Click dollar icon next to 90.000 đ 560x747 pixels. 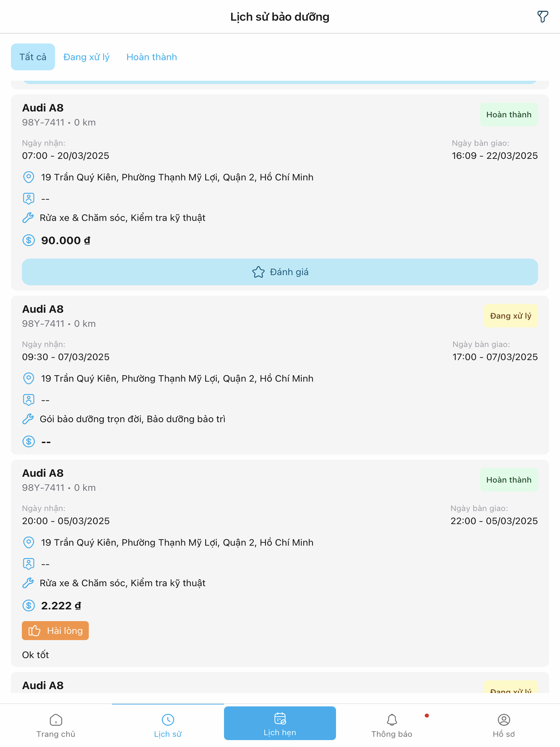(29, 240)
